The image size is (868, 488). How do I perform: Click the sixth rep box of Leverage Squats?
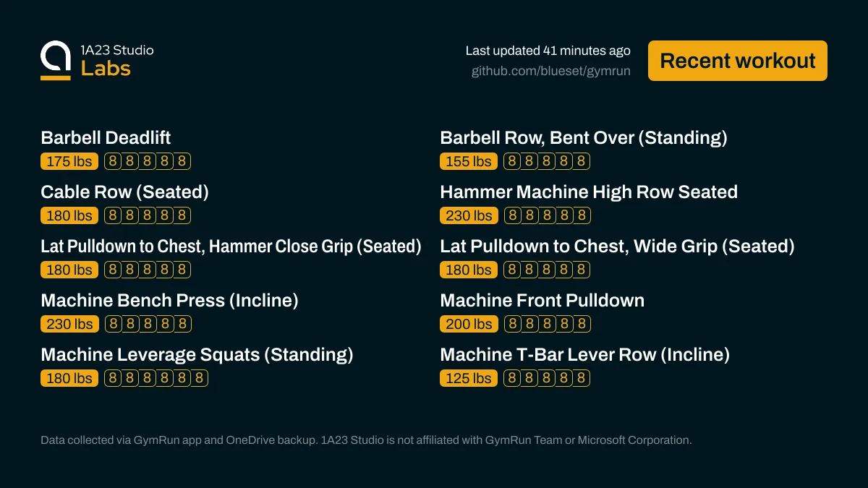click(200, 378)
